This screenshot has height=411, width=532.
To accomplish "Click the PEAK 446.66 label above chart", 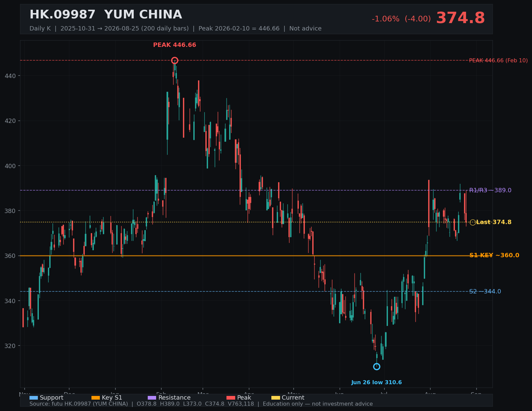I will 175,45.
